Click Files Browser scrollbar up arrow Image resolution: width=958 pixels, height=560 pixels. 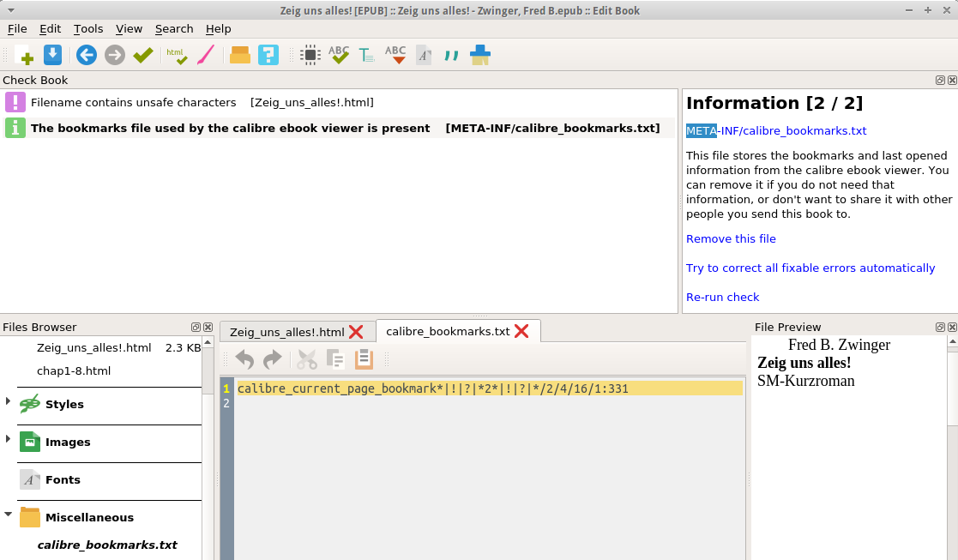tap(208, 342)
